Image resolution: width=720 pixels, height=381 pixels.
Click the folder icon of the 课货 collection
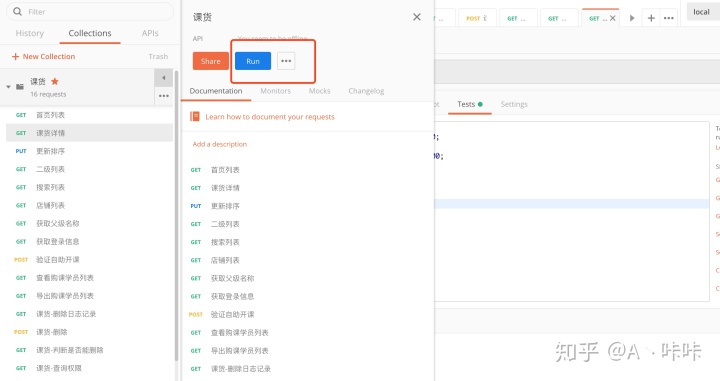click(x=20, y=87)
